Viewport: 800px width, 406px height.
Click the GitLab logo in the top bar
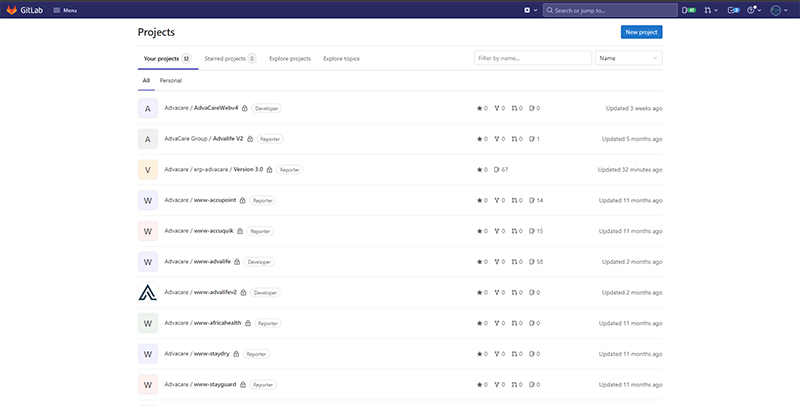24,10
